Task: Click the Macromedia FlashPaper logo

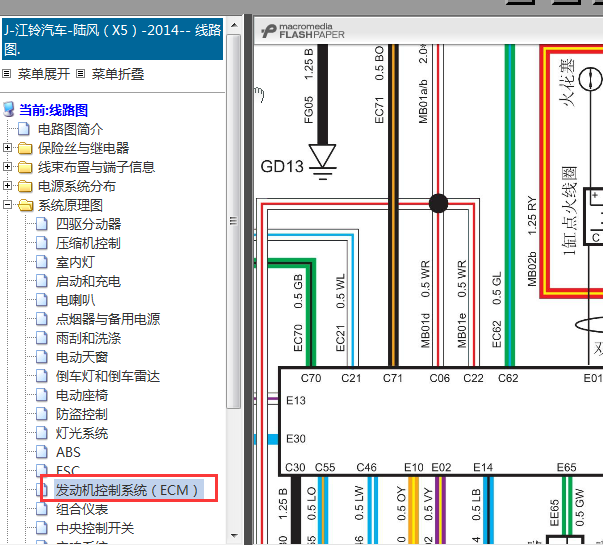Action: click(303, 31)
